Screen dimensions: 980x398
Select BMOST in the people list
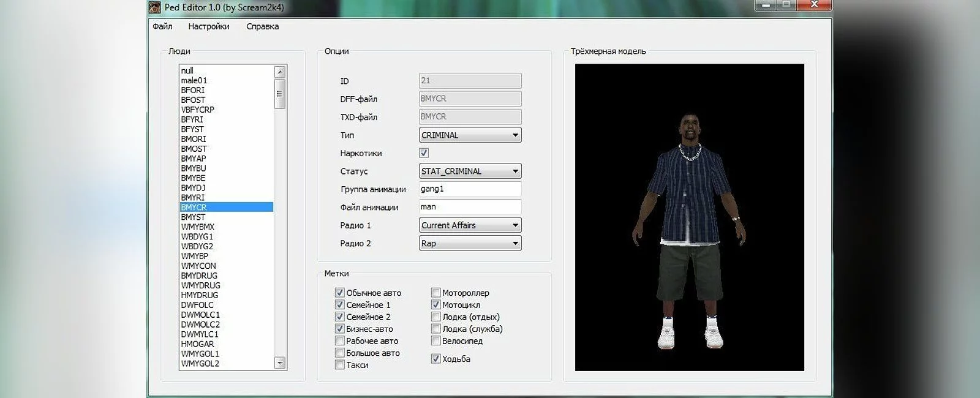point(227,149)
